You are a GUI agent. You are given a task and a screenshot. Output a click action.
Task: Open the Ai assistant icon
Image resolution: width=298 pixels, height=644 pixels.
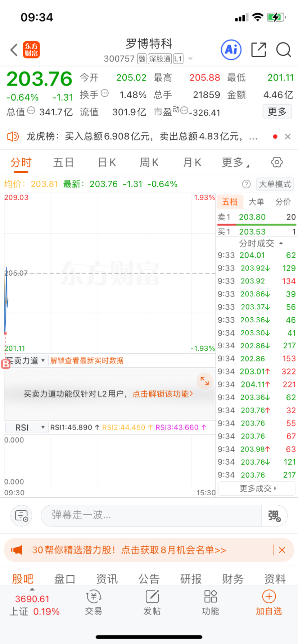(231, 50)
